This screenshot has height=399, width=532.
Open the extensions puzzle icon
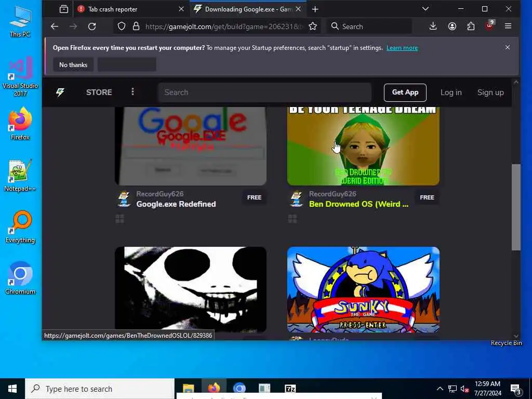(471, 26)
